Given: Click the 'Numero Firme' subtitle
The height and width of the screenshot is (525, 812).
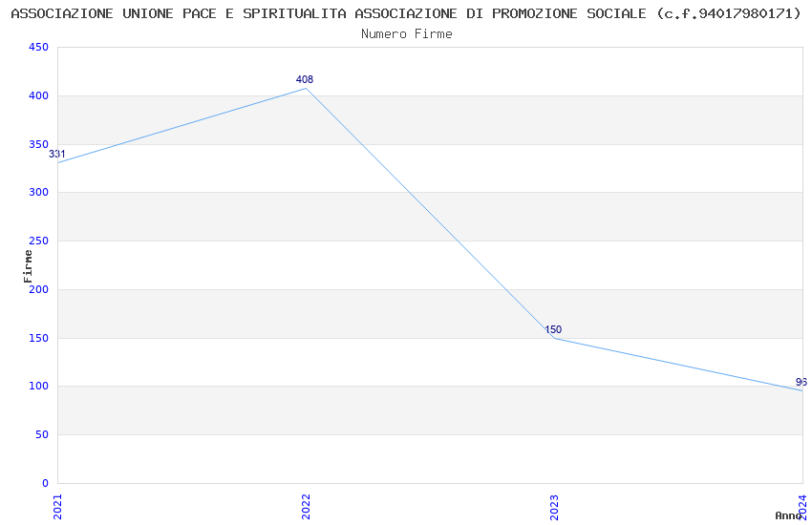Looking at the screenshot, I should 406,33.
